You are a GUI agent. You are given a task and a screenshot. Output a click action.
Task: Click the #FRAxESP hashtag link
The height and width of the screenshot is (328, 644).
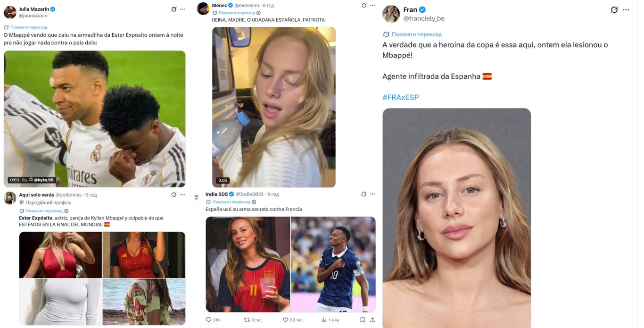point(400,97)
